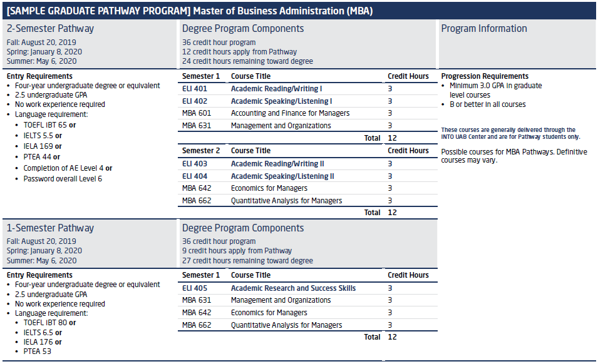Screen dimensions: 598x364
Task: Click the Academic Speaking/Listening II course title
Action: [x=282, y=176]
